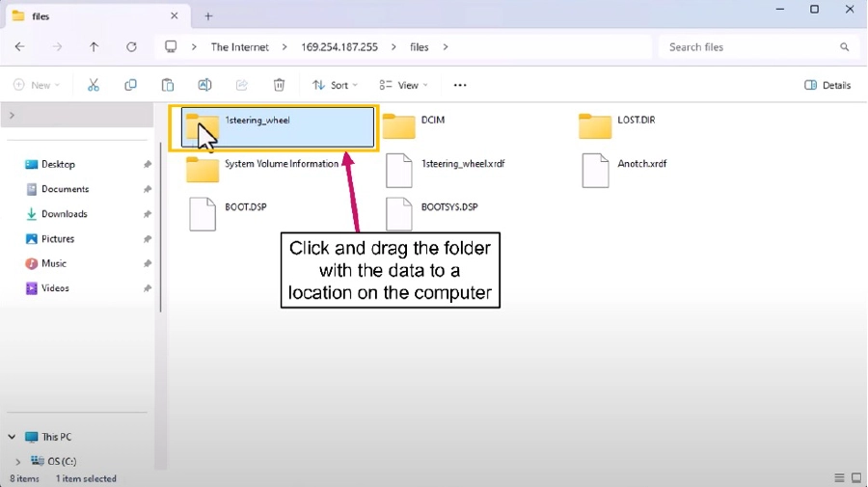Viewport: 868px width, 487px height.
Task: Open the View options dropdown
Action: (403, 85)
